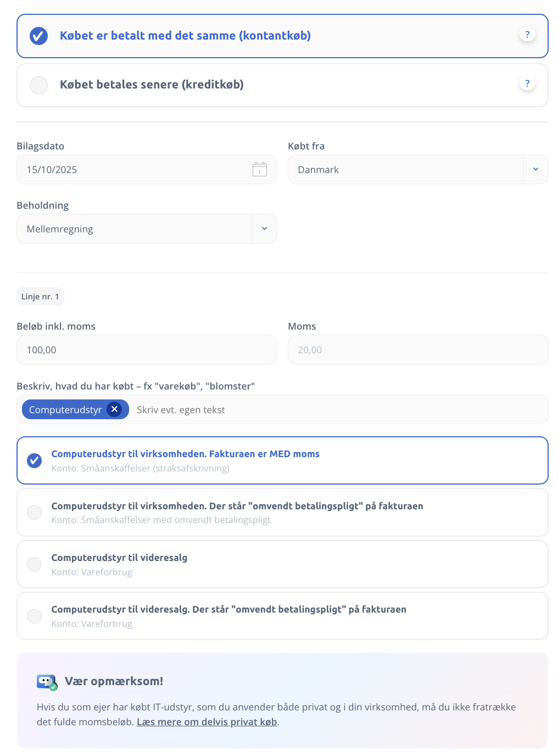Screen dimensions: 558x756
Task: Click the chat mascot icon beside Vær opmærksom
Action: tap(47, 682)
